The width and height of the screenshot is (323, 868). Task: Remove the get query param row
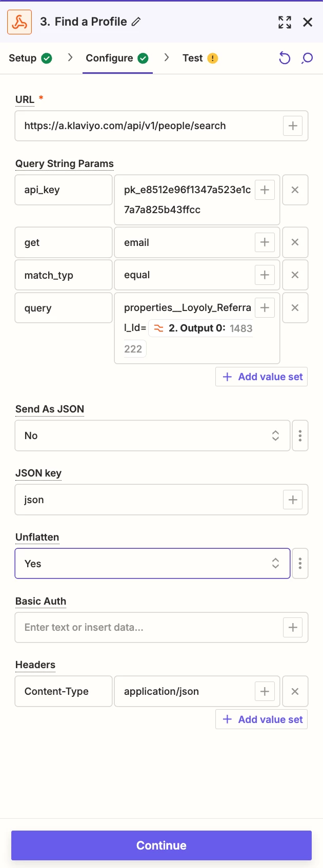pos(295,242)
